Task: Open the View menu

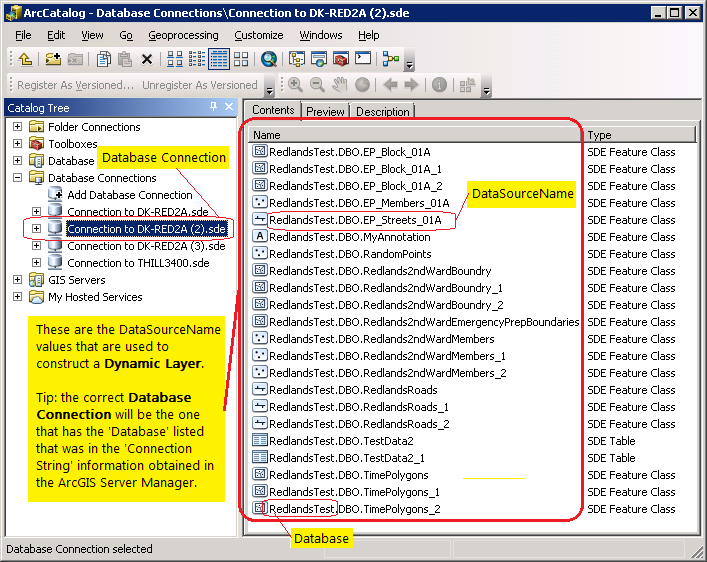Action: (92, 35)
